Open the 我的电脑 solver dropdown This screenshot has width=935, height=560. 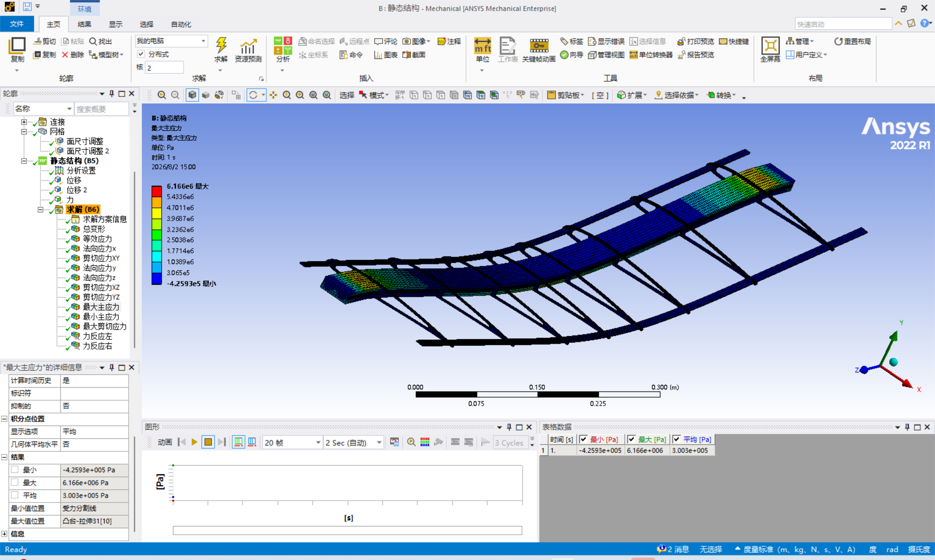171,41
